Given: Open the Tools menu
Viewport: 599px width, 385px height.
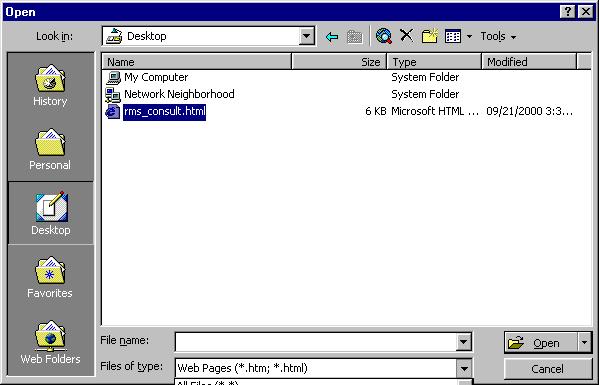Looking at the screenshot, I should [498, 36].
